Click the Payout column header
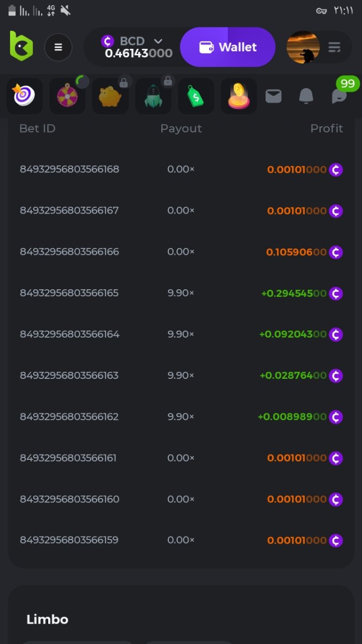Viewport: 362px width, 644px height. click(x=181, y=128)
